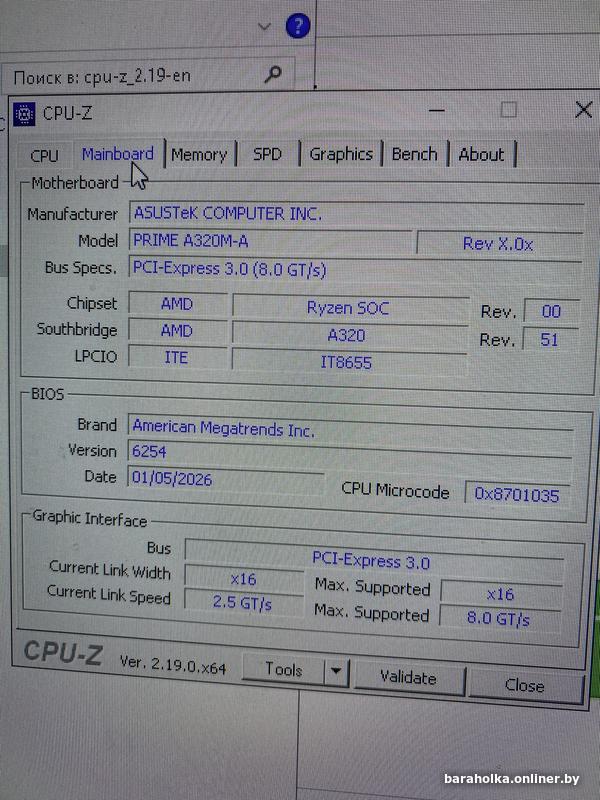Click the IT8655 LPCIO value
The image size is (600, 800).
click(x=348, y=362)
